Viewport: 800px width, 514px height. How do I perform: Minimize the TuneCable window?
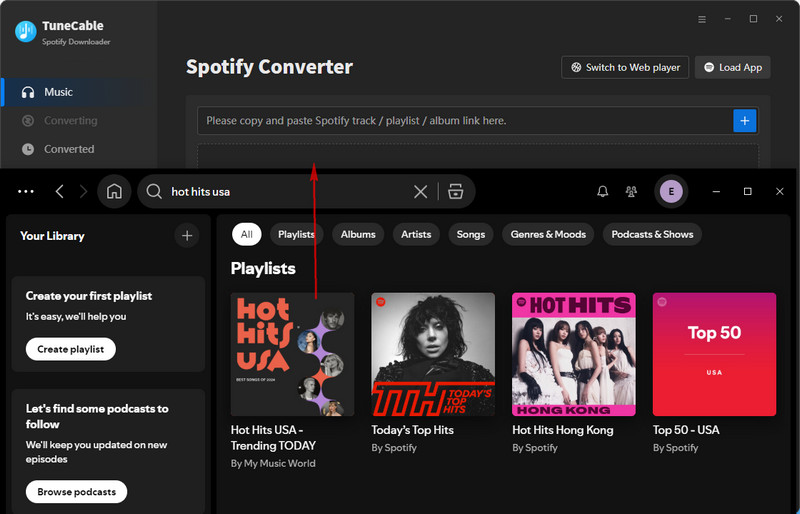(728, 19)
